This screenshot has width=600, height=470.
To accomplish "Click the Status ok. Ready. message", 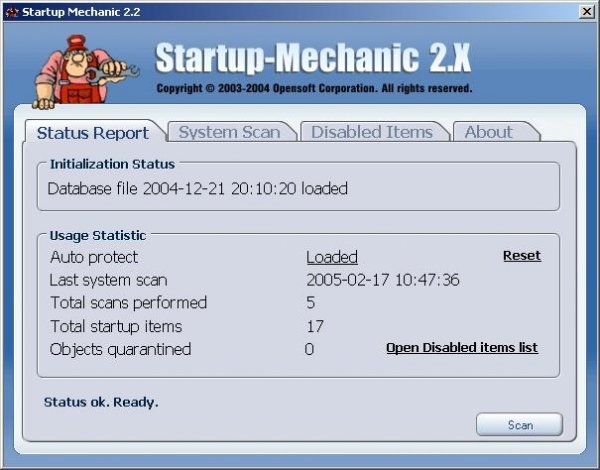I will click(x=101, y=402).
